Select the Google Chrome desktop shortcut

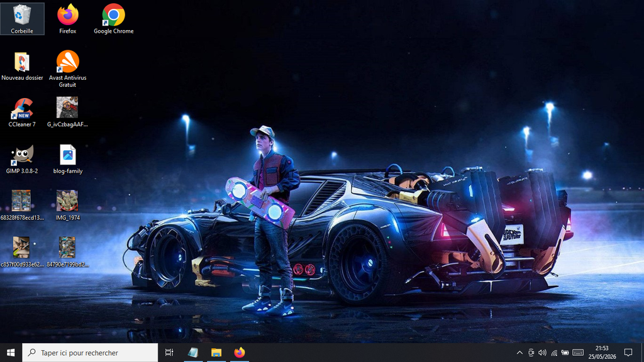coord(113,19)
